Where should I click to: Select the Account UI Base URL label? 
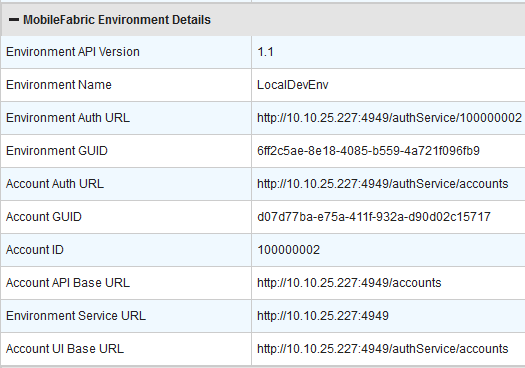pos(65,349)
